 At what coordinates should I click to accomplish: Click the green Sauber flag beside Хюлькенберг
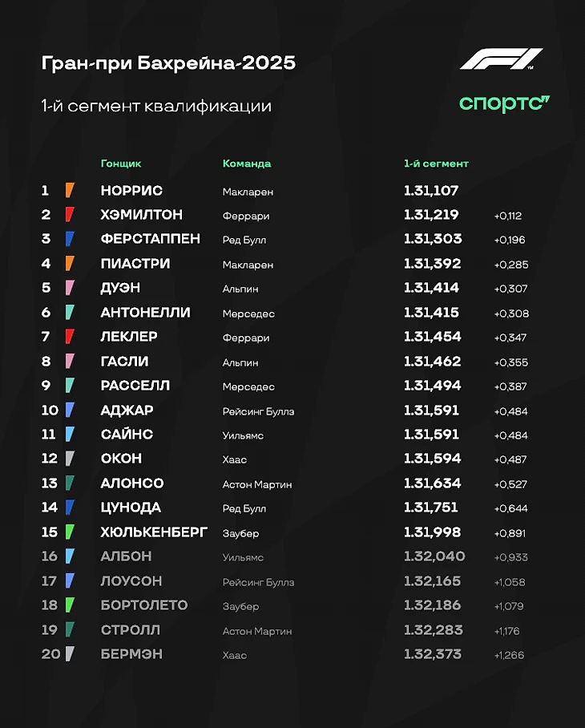pos(70,532)
